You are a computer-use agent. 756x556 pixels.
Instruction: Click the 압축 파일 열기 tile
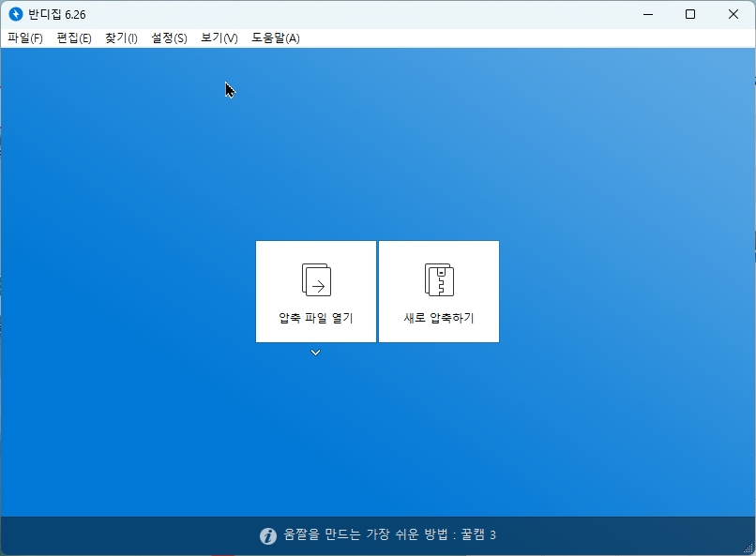pyautogui.click(x=316, y=292)
